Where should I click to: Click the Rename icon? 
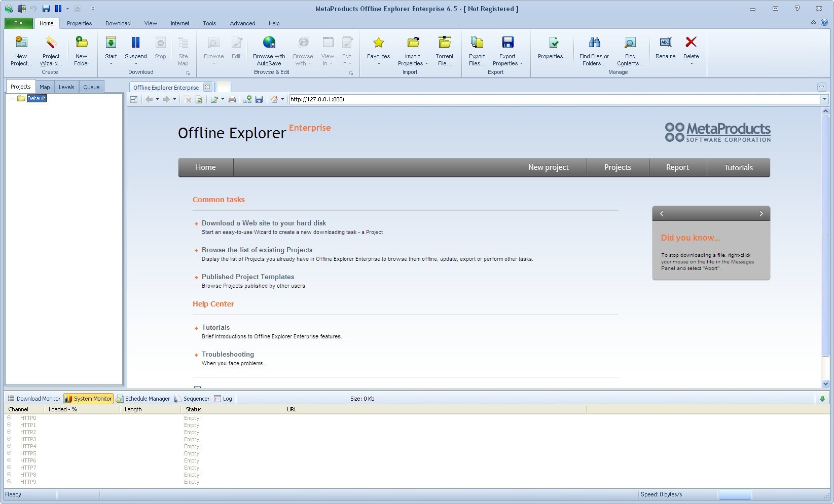click(665, 43)
